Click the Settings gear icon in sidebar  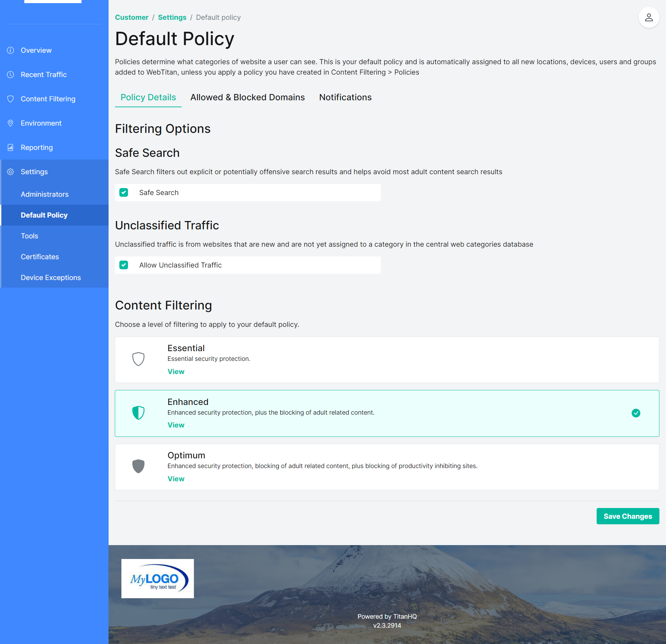[x=10, y=171]
